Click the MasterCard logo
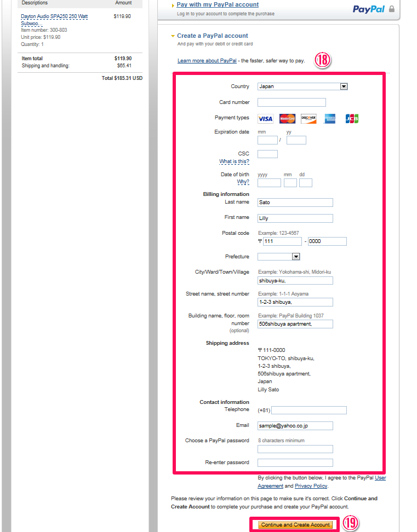 (x=287, y=119)
